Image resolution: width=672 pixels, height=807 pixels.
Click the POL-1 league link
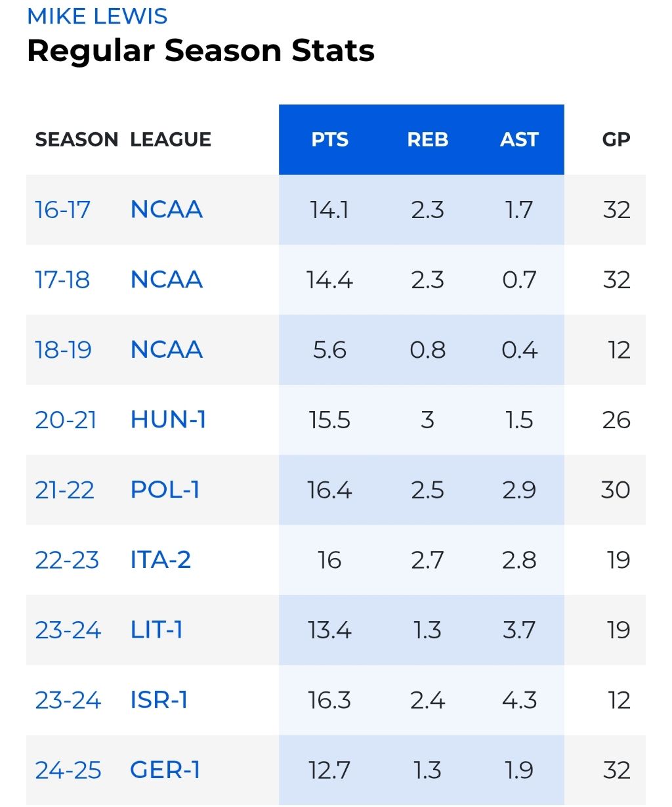pyautogui.click(x=165, y=491)
